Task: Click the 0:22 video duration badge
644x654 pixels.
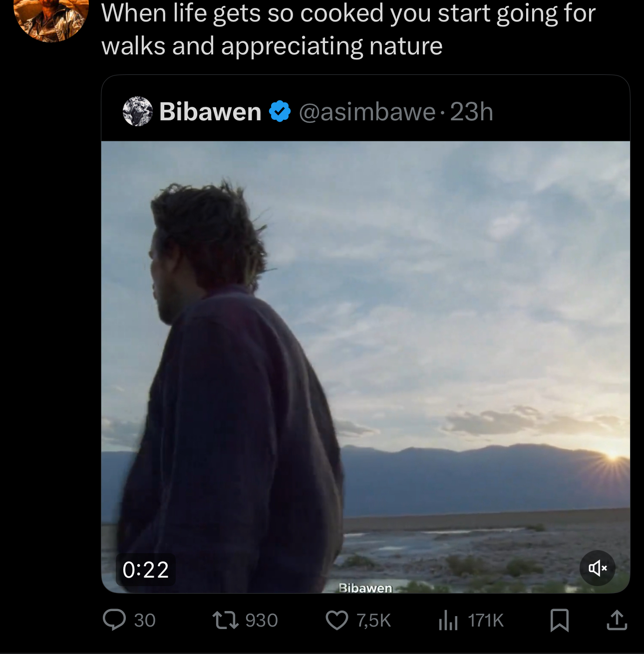Action: click(145, 570)
